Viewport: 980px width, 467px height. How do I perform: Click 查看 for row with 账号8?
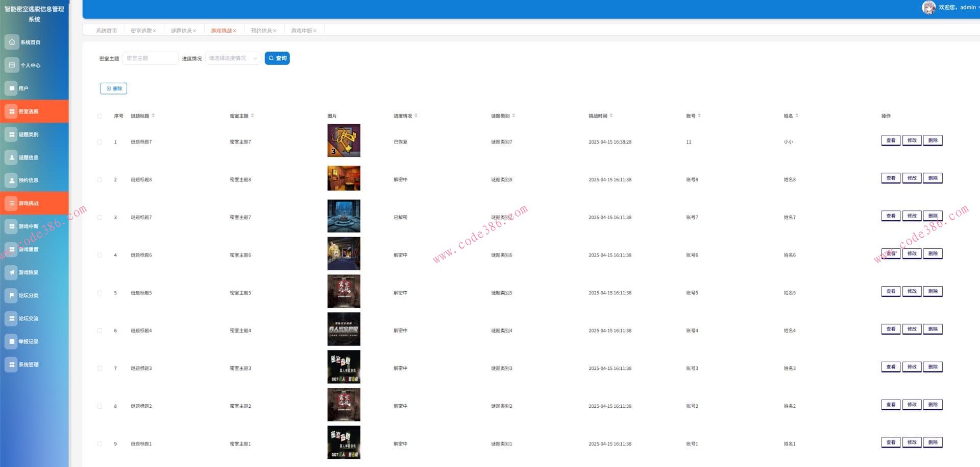[891, 178]
